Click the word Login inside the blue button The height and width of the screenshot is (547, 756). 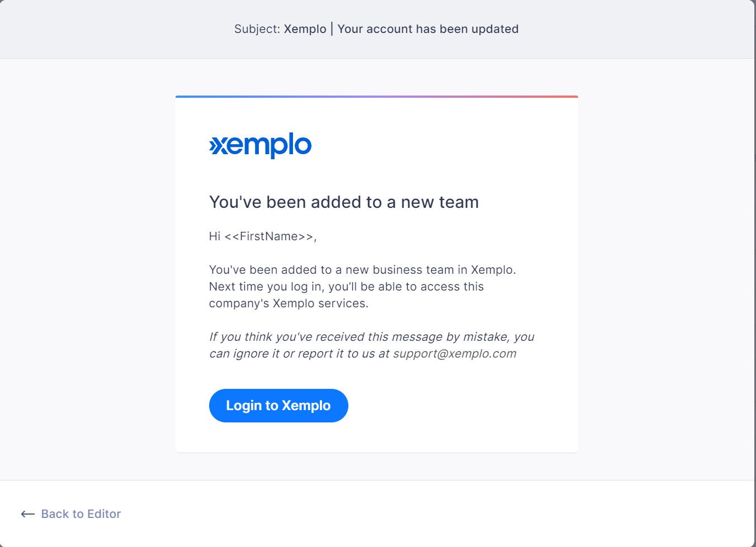click(244, 406)
